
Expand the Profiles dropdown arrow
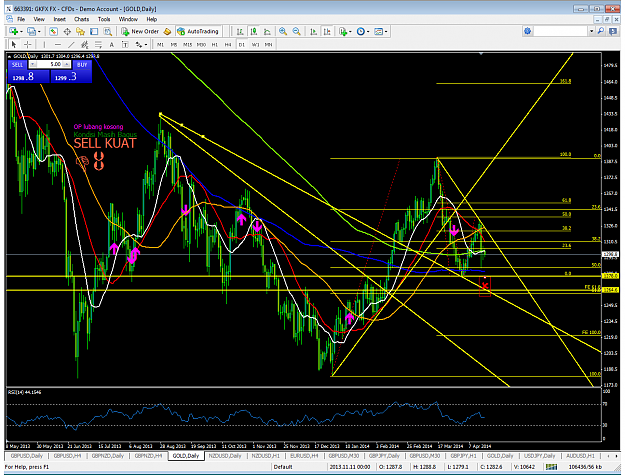[39, 31]
